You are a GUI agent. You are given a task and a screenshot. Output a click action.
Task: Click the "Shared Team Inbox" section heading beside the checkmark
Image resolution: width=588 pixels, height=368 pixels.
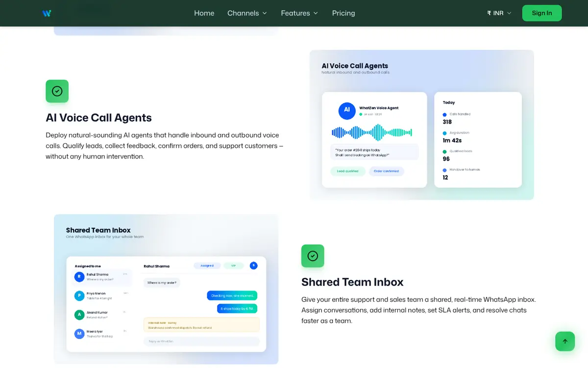point(352,282)
